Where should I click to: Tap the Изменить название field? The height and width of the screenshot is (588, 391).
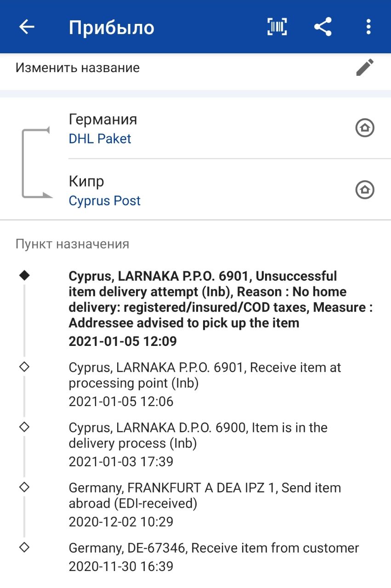(x=78, y=68)
